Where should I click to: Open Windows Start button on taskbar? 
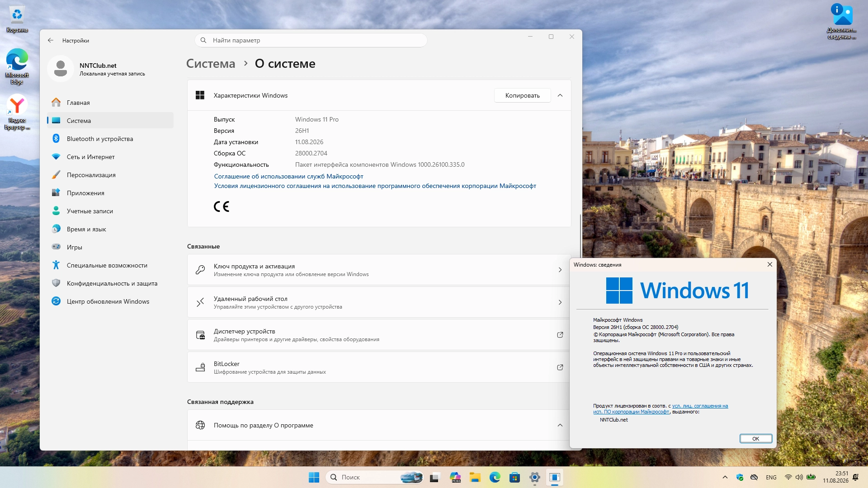coord(314,477)
